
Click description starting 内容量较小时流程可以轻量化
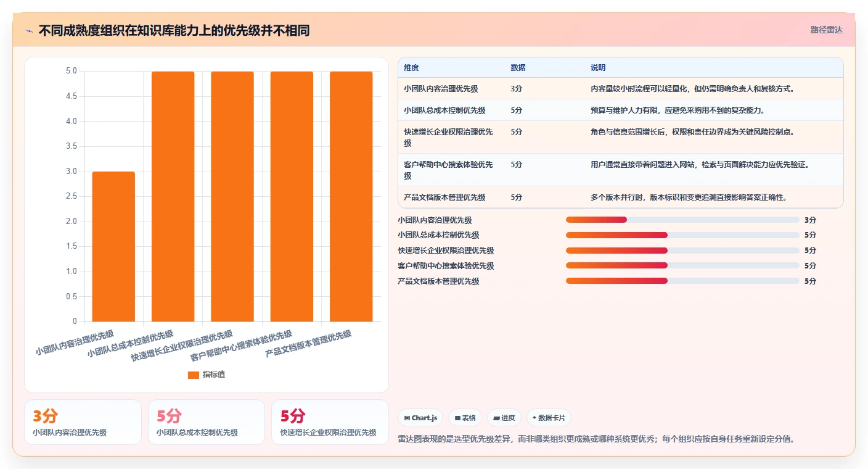coord(692,89)
